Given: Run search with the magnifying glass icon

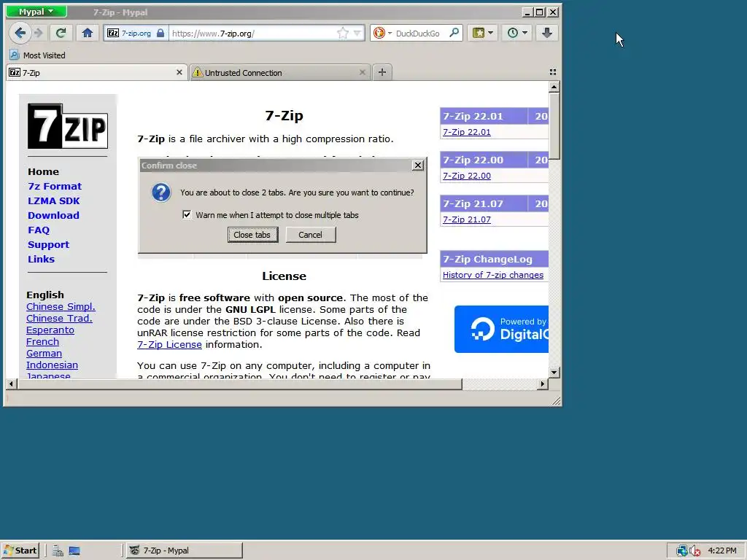Looking at the screenshot, I should [454, 33].
